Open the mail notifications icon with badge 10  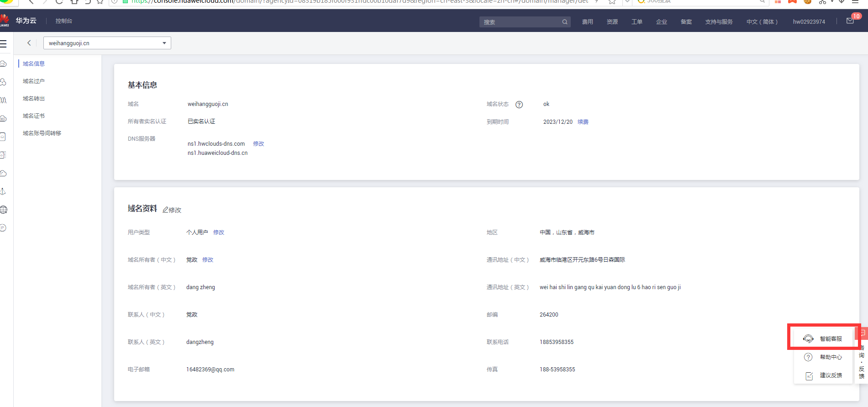pos(850,21)
